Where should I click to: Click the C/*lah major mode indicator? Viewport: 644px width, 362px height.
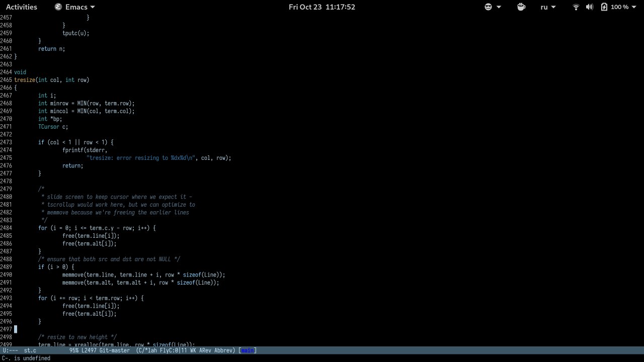tap(147, 350)
